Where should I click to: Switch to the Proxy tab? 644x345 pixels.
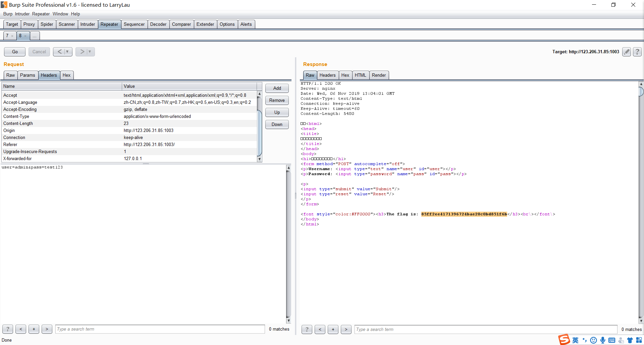pyautogui.click(x=29, y=24)
